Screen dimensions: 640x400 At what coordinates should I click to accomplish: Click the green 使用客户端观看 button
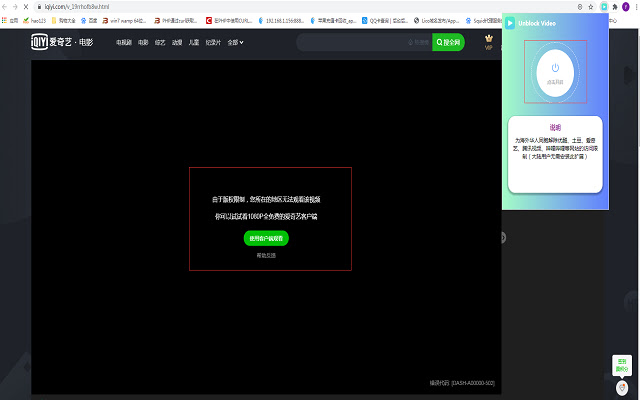pyautogui.click(x=266, y=238)
